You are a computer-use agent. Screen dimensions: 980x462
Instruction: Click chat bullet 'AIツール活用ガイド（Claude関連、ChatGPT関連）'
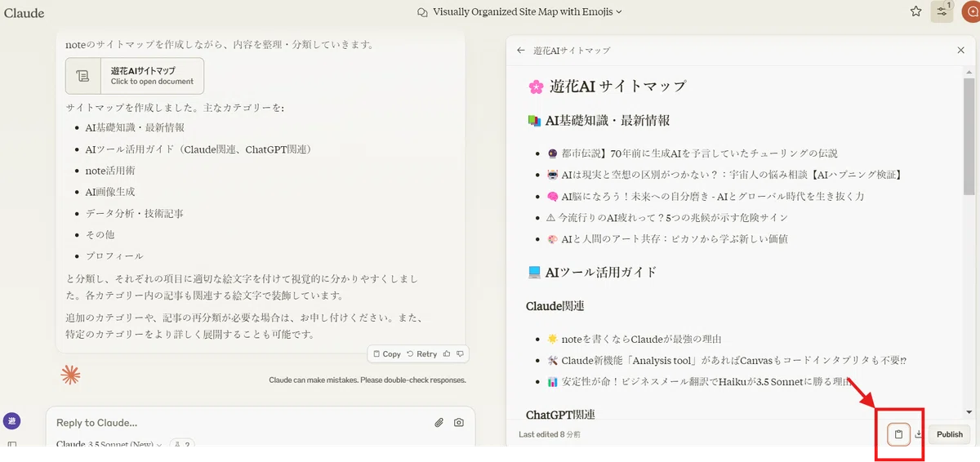[198, 149]
